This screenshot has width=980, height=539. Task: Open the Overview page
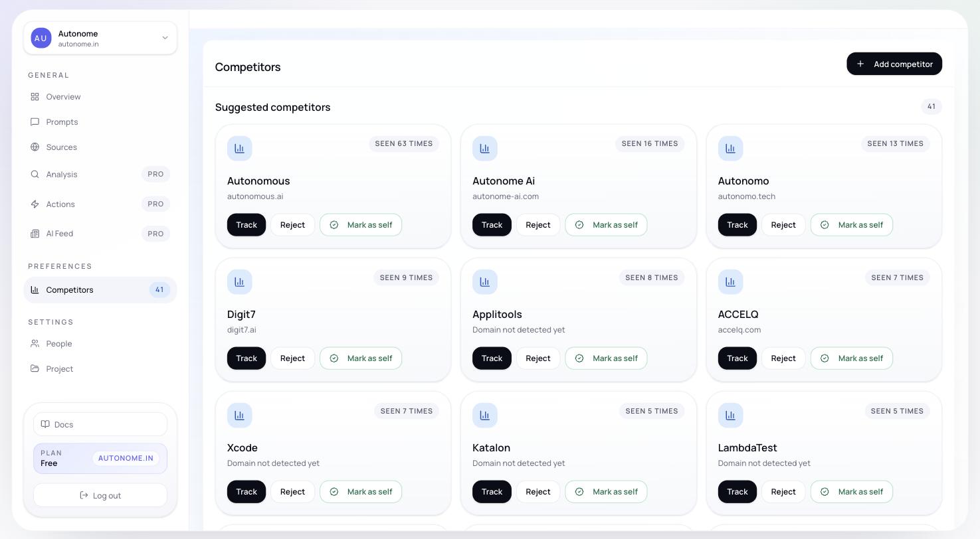tap(100, 97)
